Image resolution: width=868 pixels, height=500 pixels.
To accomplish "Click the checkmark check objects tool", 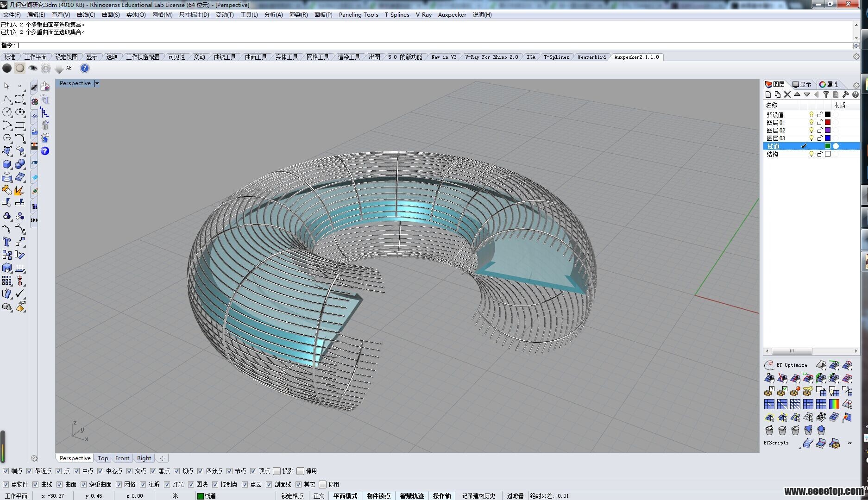I will pyautogui.click(x=20, y=294).
